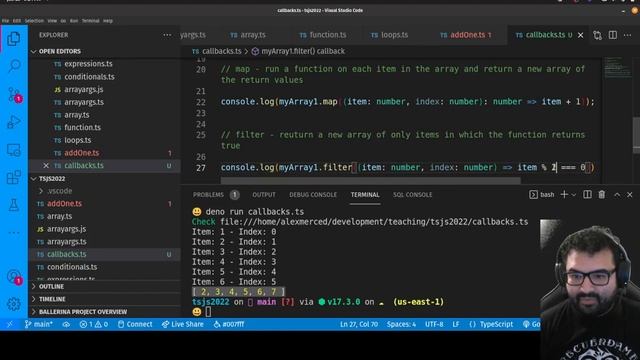Click the editor horizontal scrollbar

click(371, 180)
